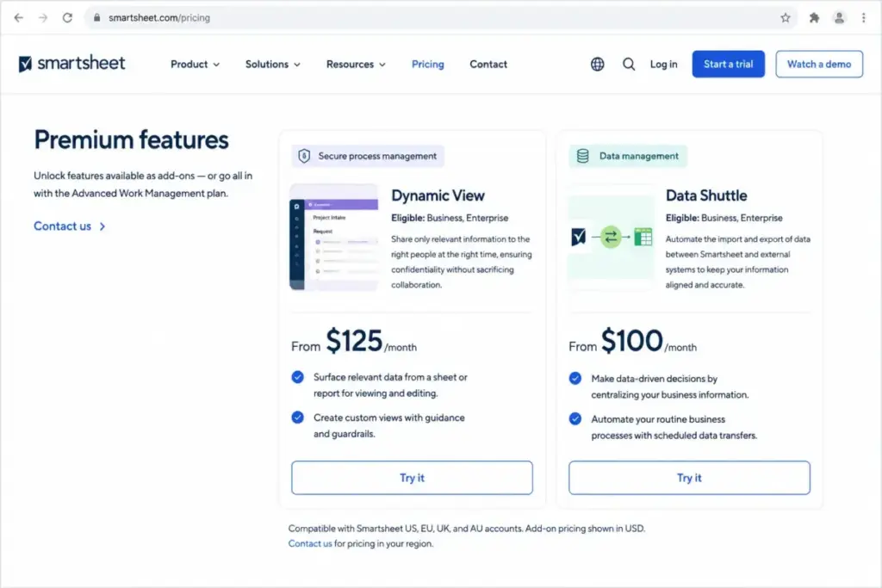This screenshot has width=882, height=588.
Task: Click the checkmark beside Automate your routine business
Action: point(575,418)
